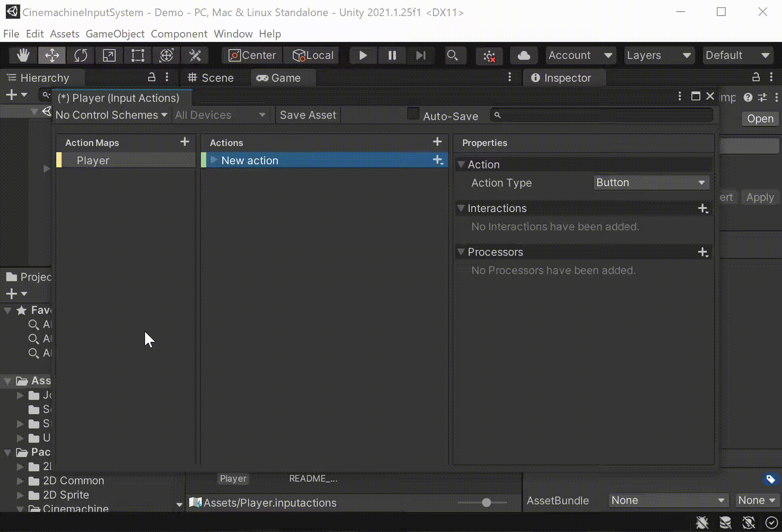
Task: Toggle Local handle rotation button
Action: tap(313, 55)
